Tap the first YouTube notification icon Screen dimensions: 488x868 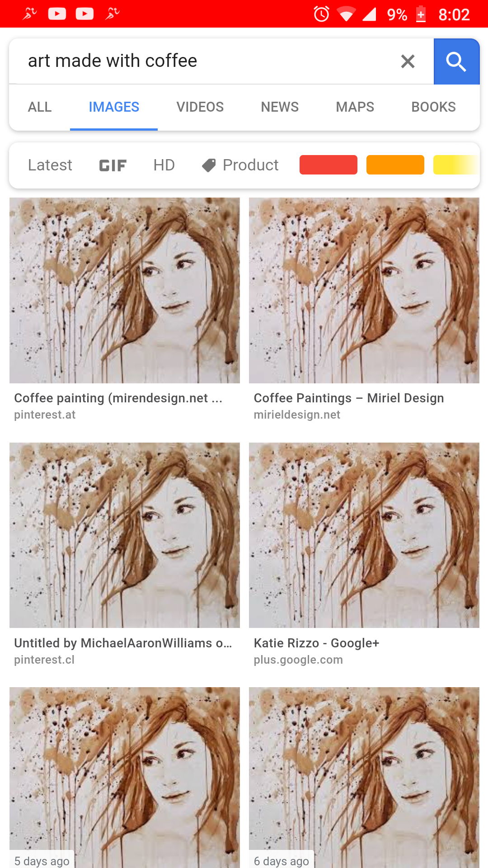(x=57, y=14)
